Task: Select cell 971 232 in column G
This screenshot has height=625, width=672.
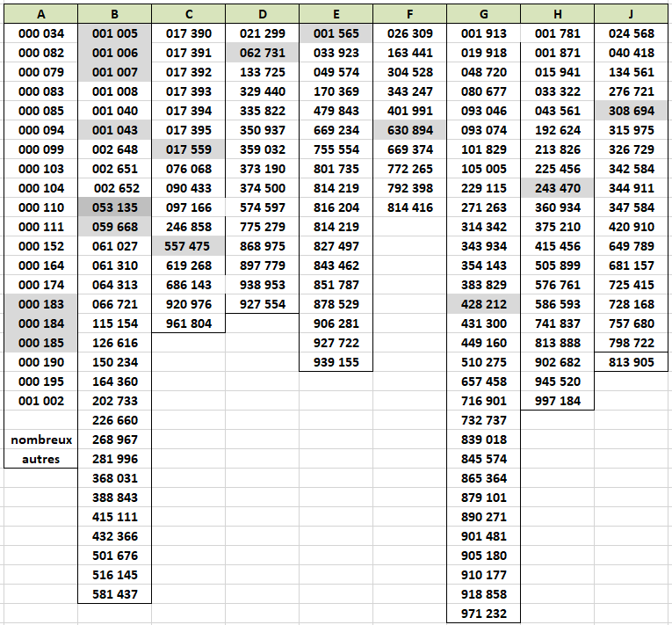Action: (x=483, y=614)
